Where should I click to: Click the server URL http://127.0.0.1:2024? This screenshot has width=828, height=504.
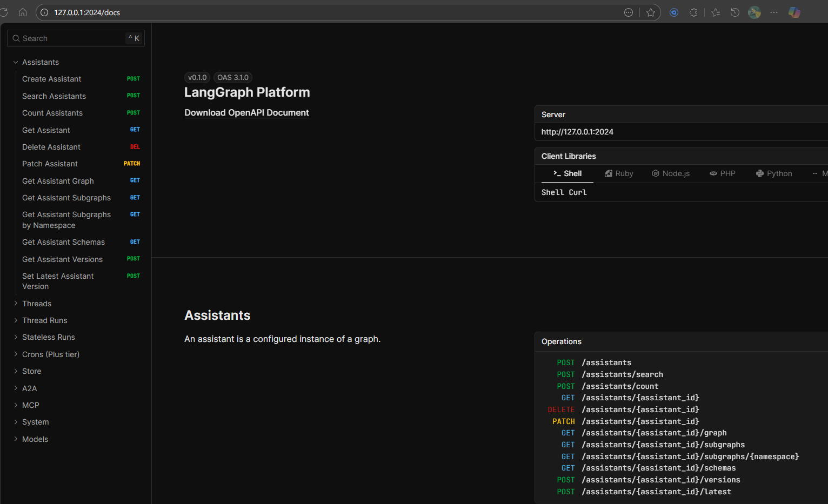[x=577, y=132]
